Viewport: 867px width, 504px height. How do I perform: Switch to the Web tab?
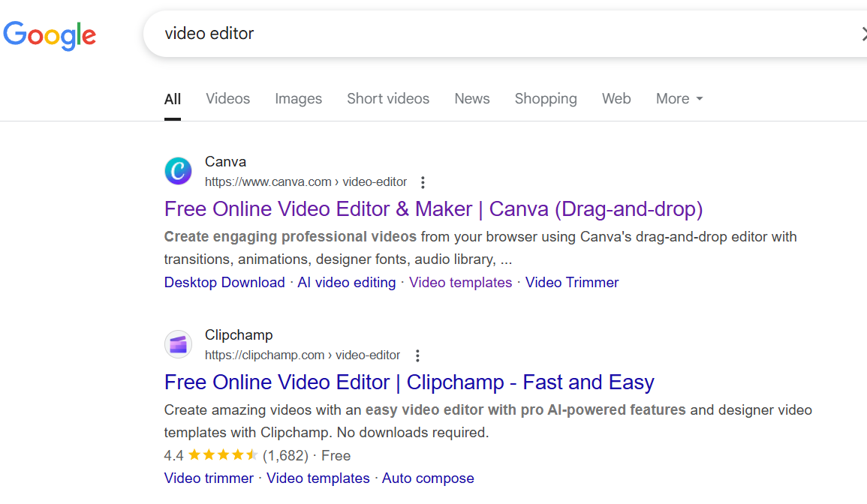tap(616, 99)
